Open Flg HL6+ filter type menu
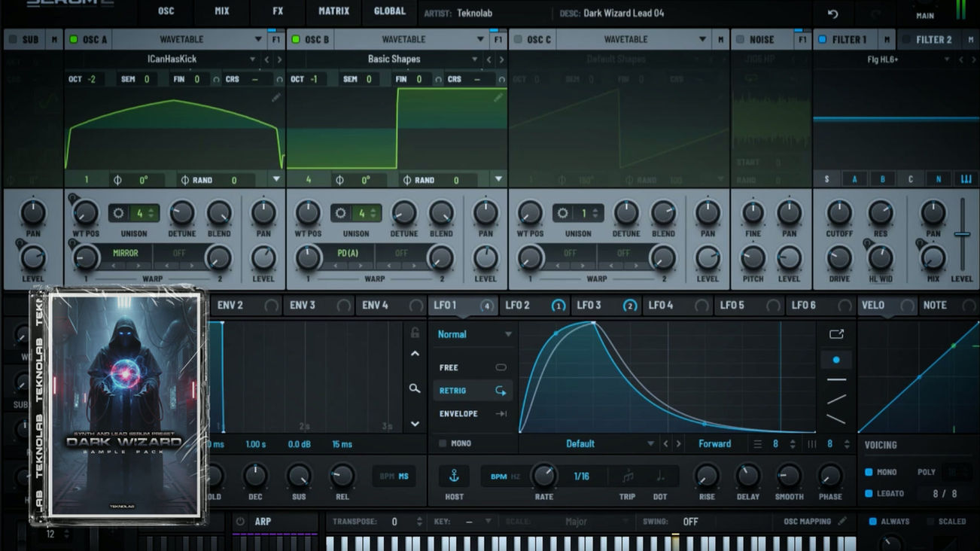Screen dimensions: 980x551 tap(883, 59)
